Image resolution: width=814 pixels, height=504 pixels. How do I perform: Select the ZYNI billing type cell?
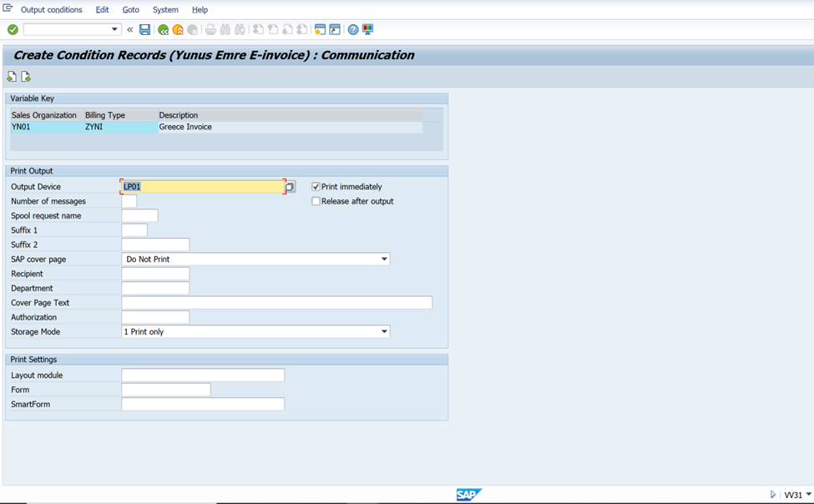click(x=122, y=127)
